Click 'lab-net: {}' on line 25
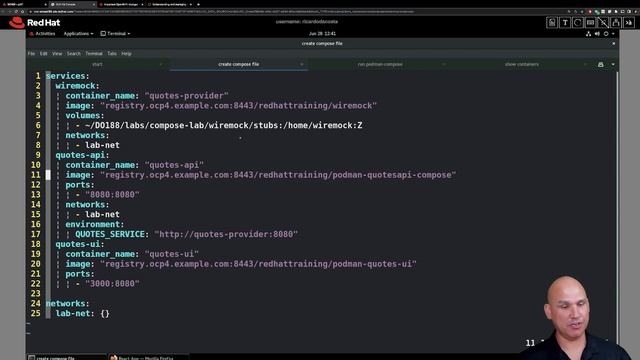Viewport: 640px width, 360px height. [x=82, y=313]
